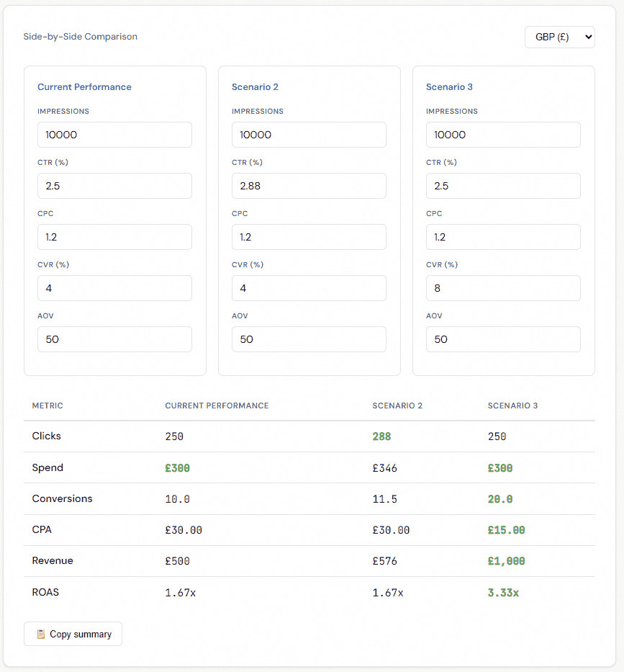Click the METRIC column header

click(48, 406)
